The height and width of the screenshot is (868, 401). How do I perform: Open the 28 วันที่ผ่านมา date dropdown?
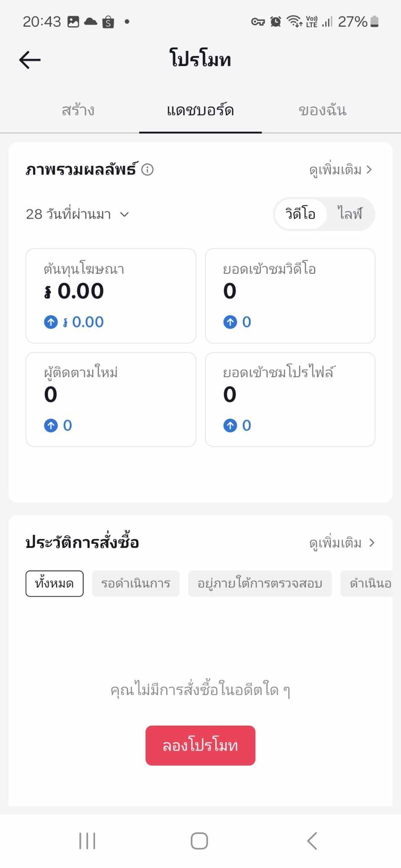point(77,214)
